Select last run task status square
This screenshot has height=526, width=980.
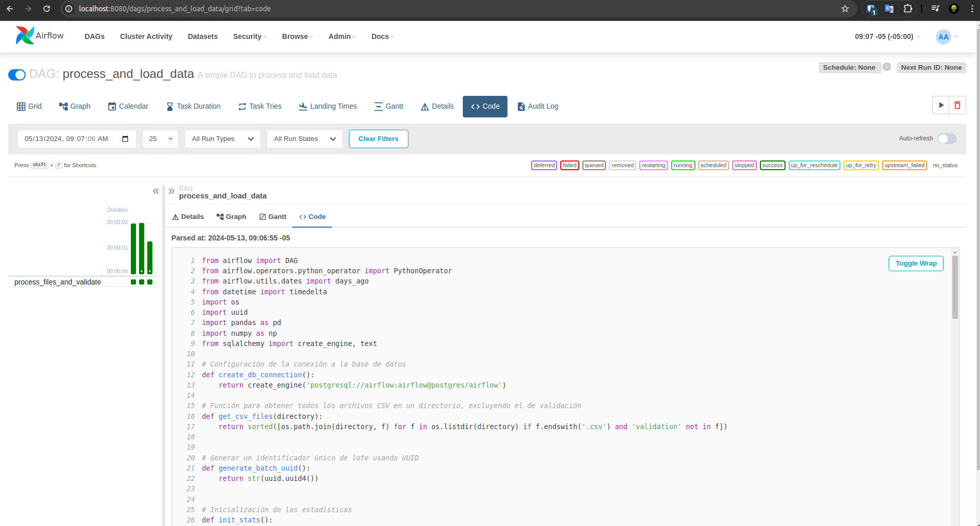tap(150, 282)
